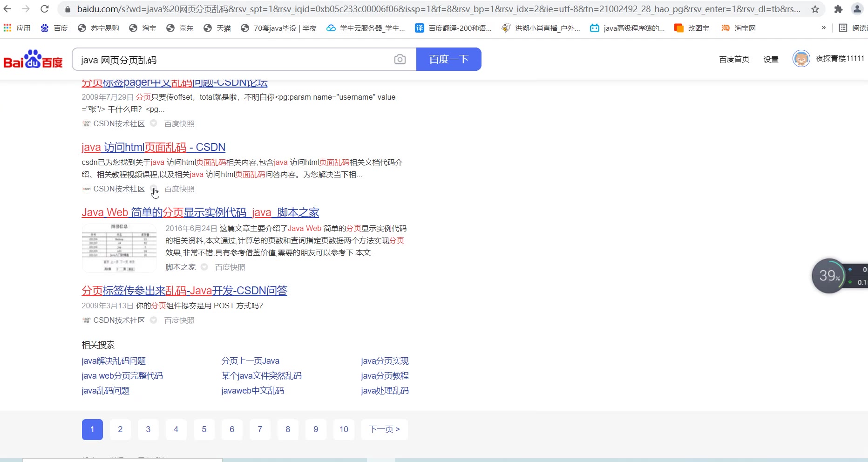Click related search javaweb中文乱码
868x462 pixels.
252,391
